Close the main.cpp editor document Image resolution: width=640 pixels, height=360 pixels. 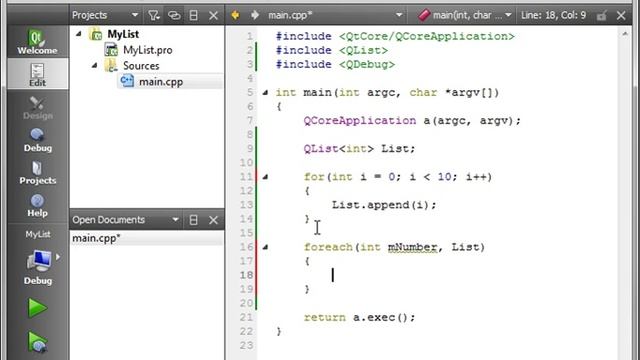pyautogui.click(x=621, y=16)
